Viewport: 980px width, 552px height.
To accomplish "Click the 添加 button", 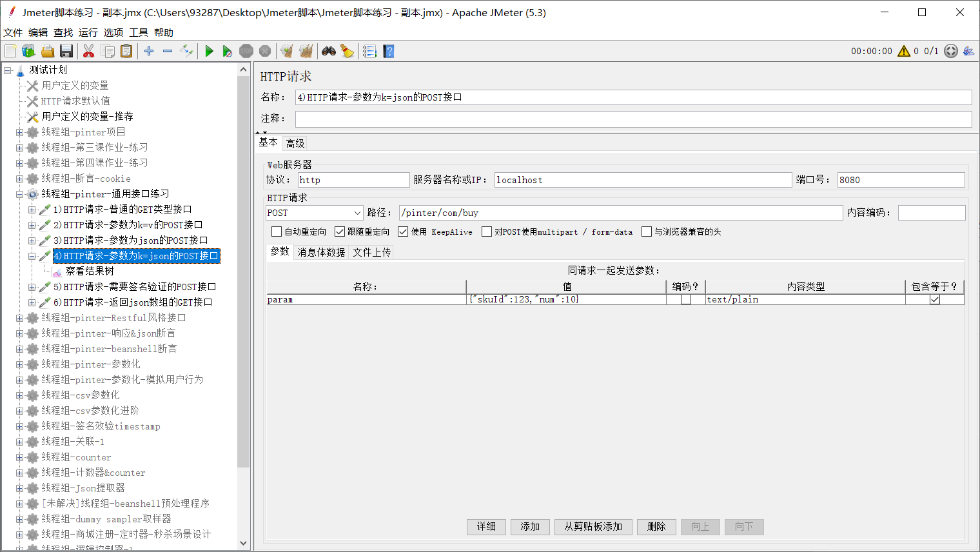I will coord(530,527).
